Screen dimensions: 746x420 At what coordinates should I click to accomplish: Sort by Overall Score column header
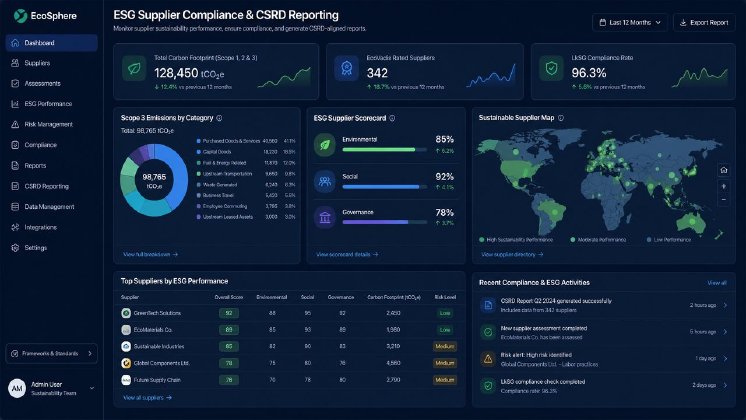(228, 297)
